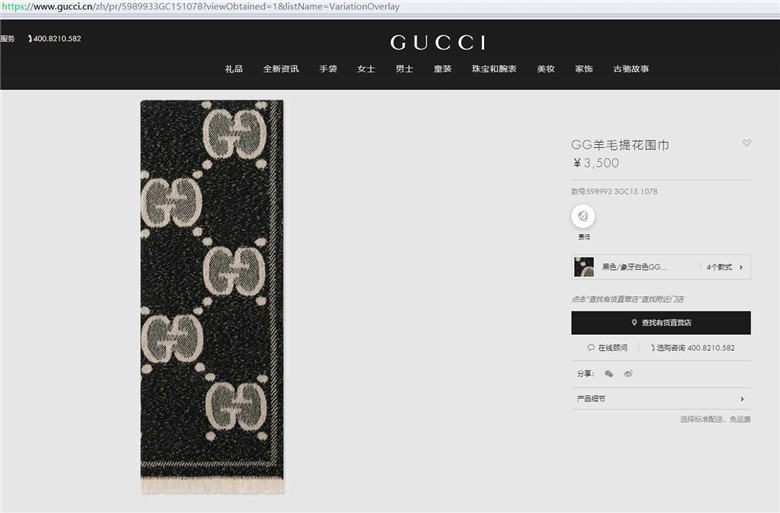Open the 珠宝和腕表 menu item
Viewport: 780px width, 513px height.
(494, 69)
